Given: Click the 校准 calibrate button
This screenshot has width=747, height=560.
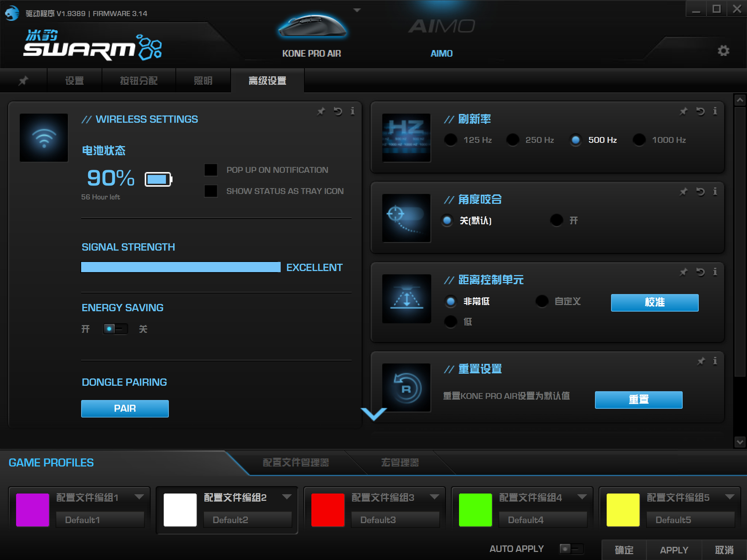Looking at the screenshot, I should [655, 302].
